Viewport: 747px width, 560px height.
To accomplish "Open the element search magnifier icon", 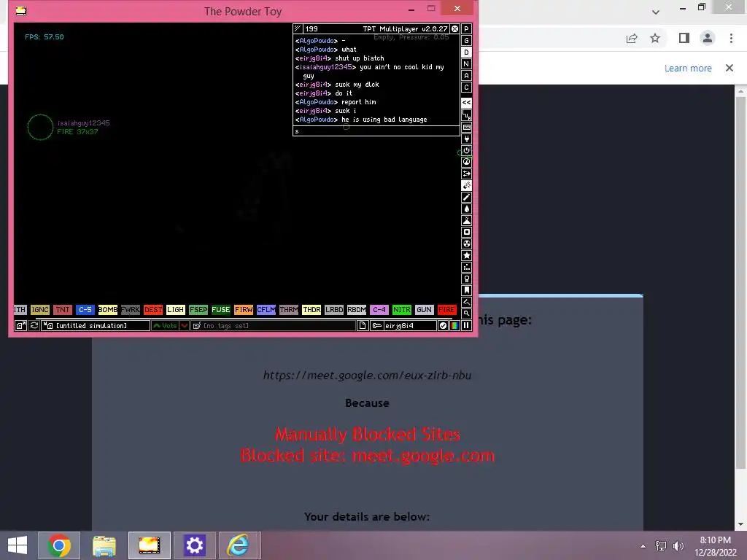I will 466,314.
